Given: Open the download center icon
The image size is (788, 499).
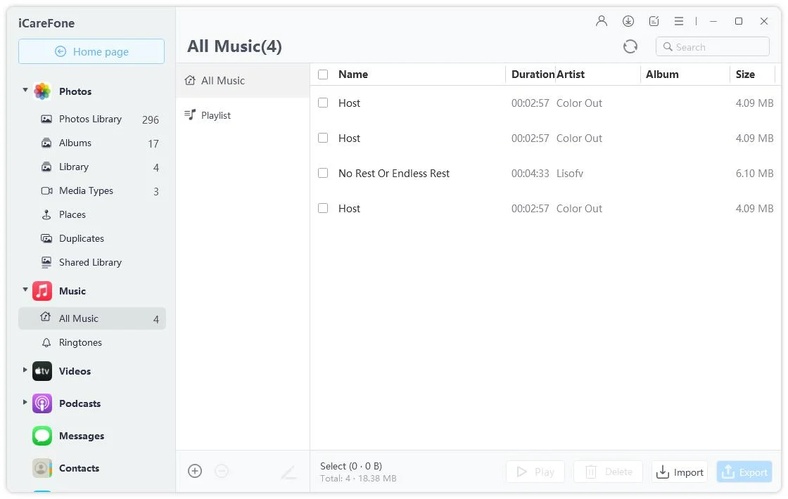Looking at the screenshot, I should [628, 21].
